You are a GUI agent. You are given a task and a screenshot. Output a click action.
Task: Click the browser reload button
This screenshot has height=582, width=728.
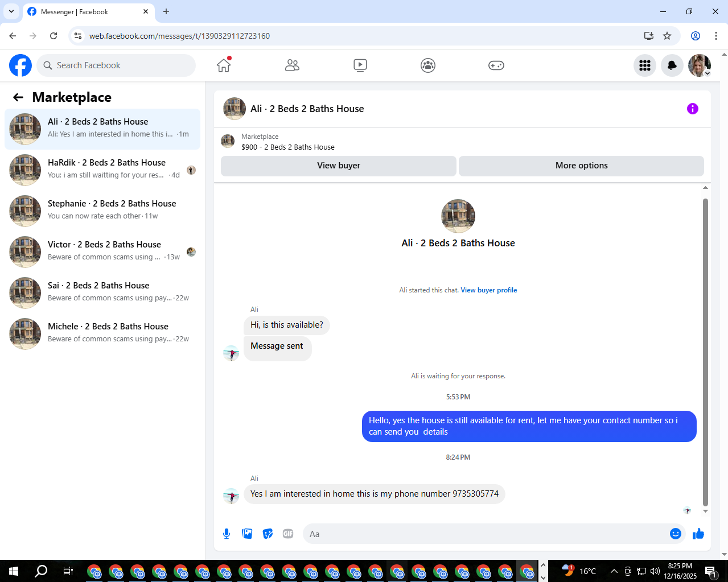pyautogui.click(x=54, y=36)
